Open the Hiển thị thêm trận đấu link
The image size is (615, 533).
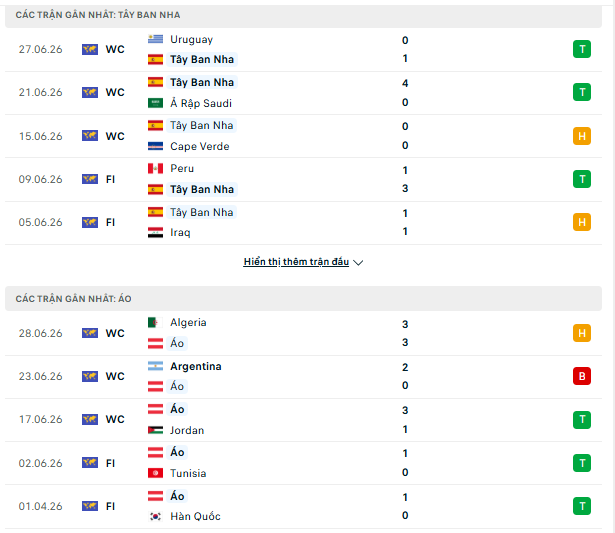pyautogui.click(x=296, y=262)
